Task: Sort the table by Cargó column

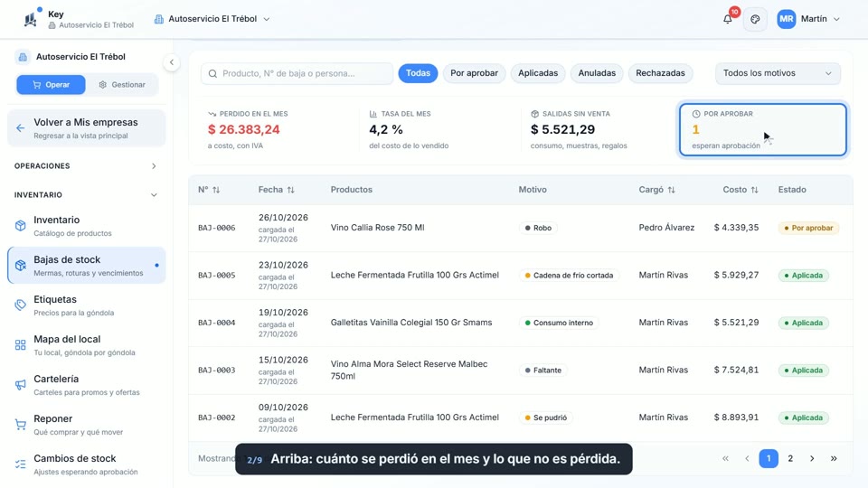Action: [656, 190]
